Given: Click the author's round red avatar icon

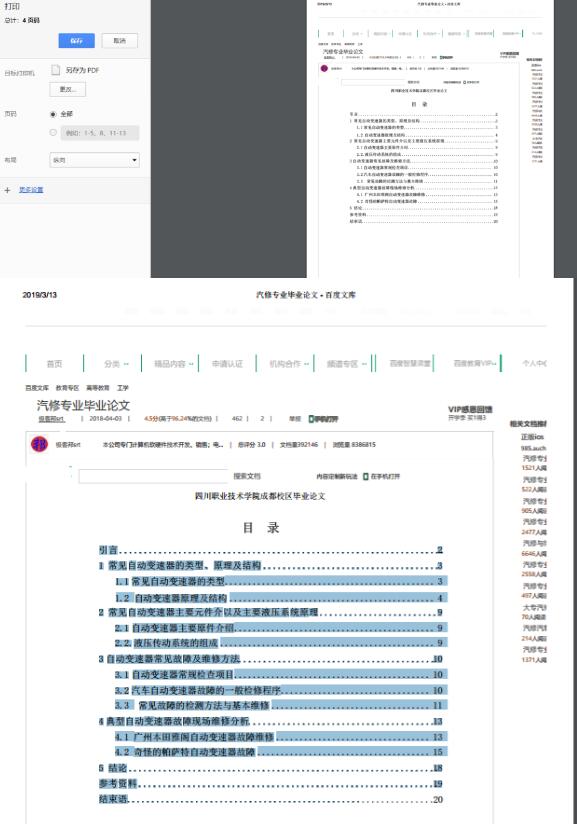Looking at the screenshot, I should tap(39, 444).
